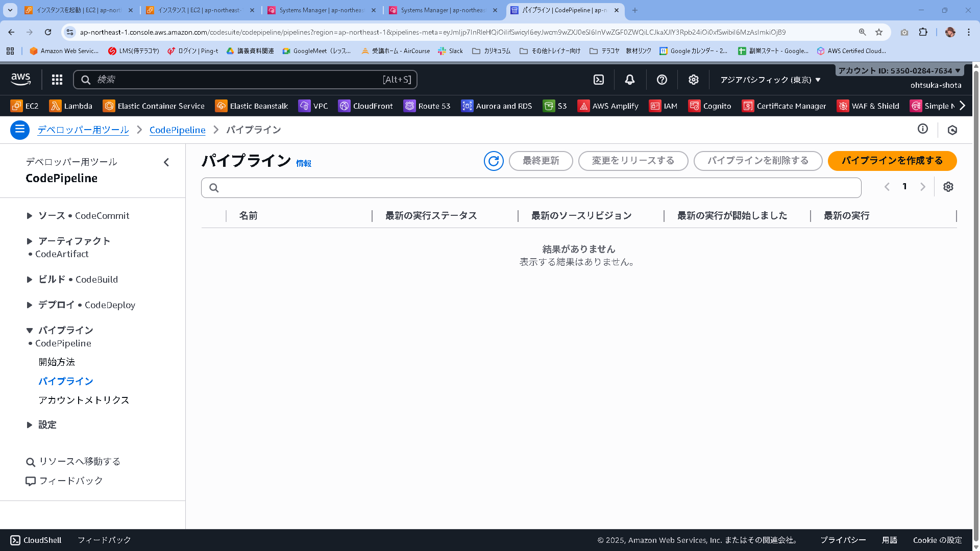Open the top navigation settings gear

click(693, 80)
